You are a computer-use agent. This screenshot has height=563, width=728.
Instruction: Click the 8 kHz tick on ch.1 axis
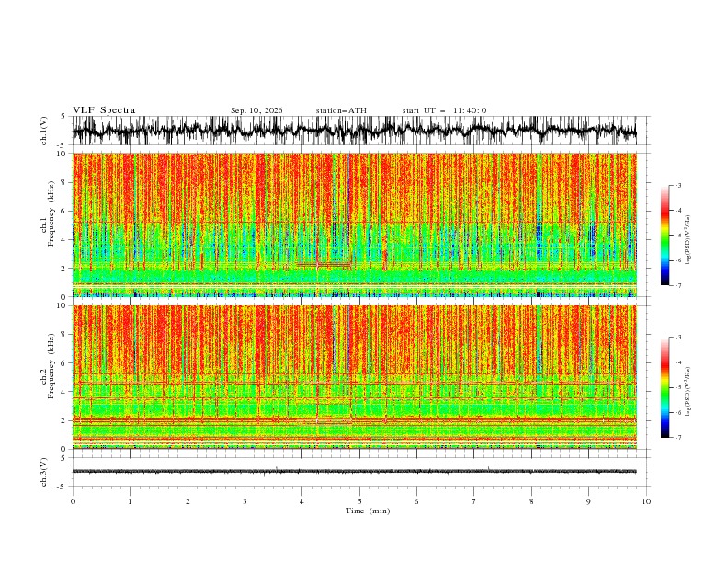tap(64, 182)
